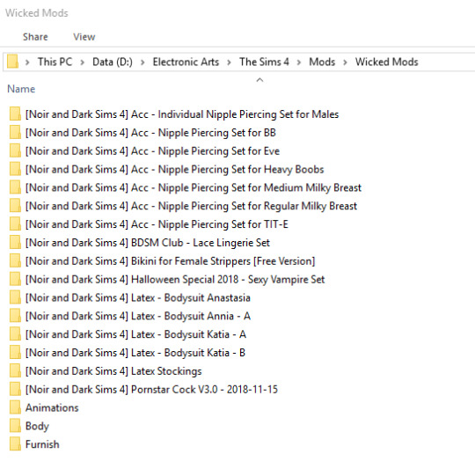This screenshot has width=475, height=476.
Task: Click the folder icon in address bar
Action: click(12, 62)
